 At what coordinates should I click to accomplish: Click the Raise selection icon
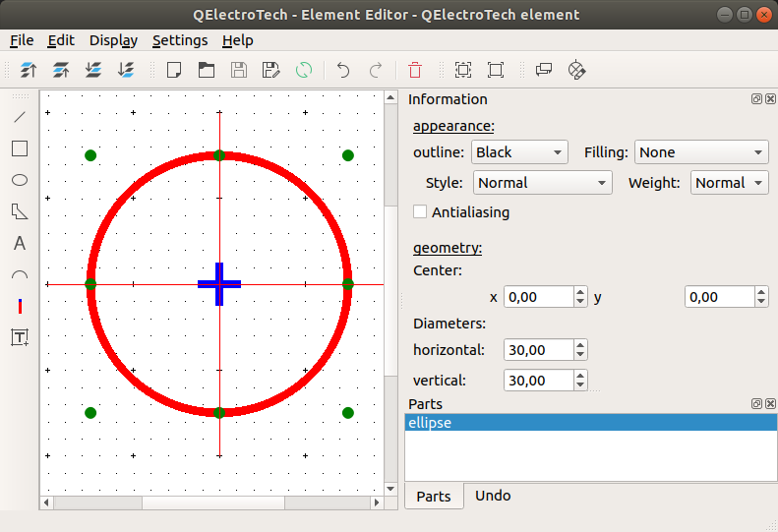coord(61,70)
